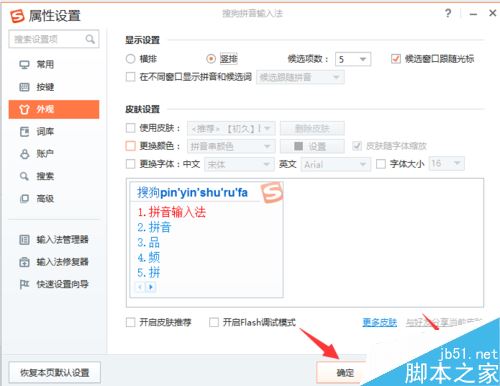Click the fifth candidate 拼 in the preview
Viewport: 500px width, 386px height.
point(148,273)
